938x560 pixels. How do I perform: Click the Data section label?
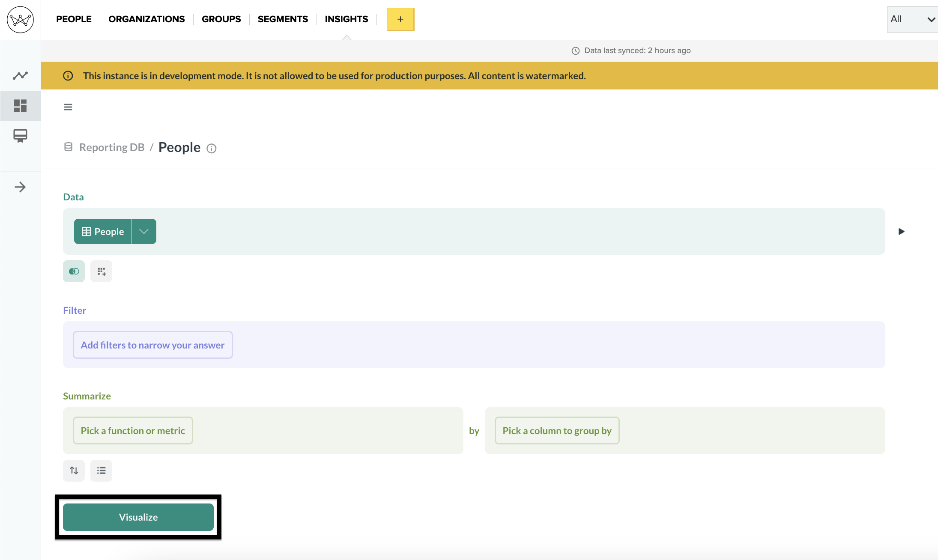pyautogui.click(x=73, y=197)
